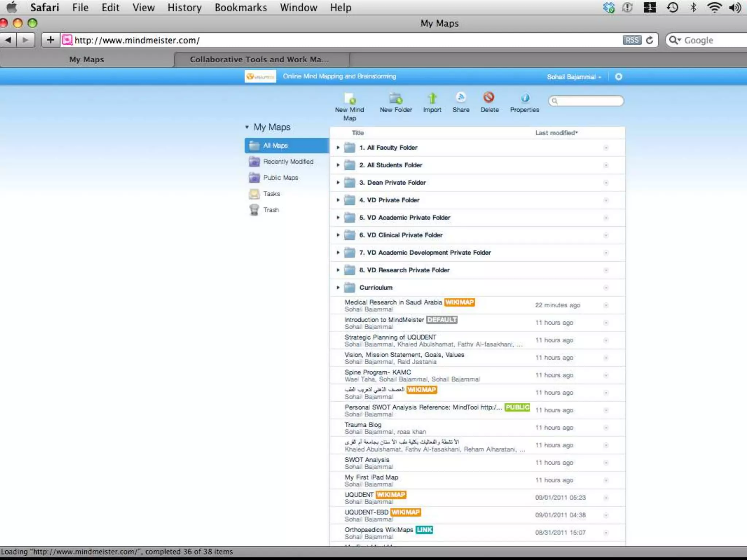This screenshot has height=560, width=747.
Task: Click the red Delete icon
Action: (489, 98)
